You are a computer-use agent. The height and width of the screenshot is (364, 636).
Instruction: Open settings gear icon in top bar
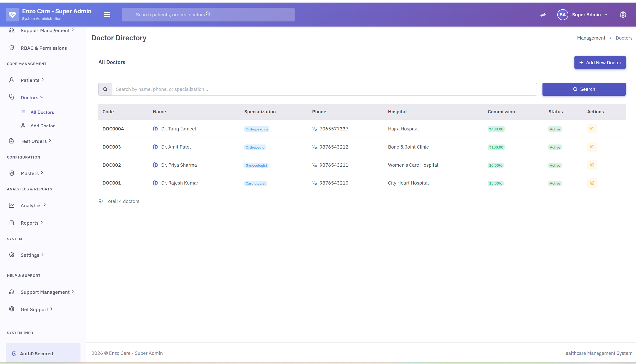coord(623,15)
